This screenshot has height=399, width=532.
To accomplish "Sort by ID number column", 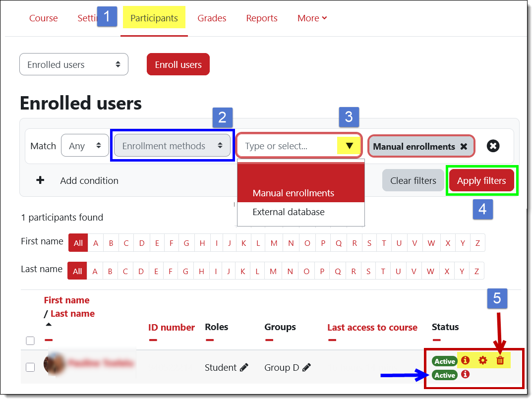I will [x=171, y=328].
